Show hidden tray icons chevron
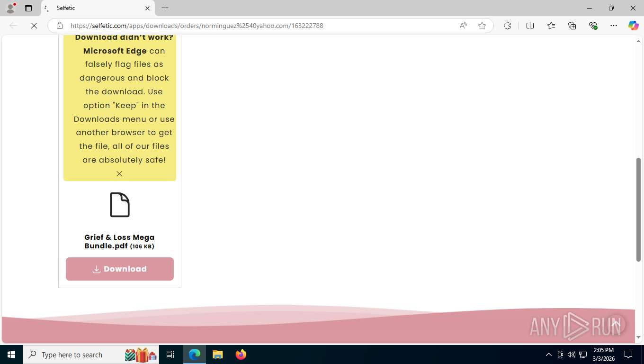Image resolution: width=644 pixels, height=364 pixels. [x=549, y=355]
